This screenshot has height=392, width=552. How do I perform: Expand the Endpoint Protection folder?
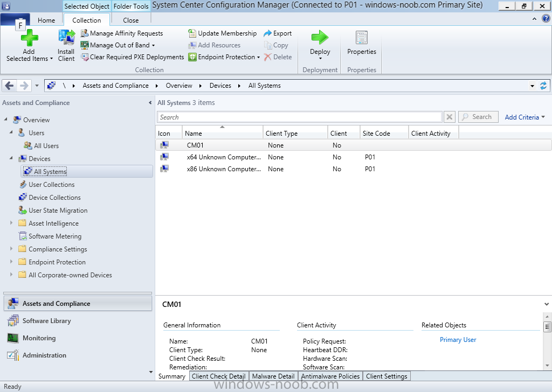pyautogui.click(x=11, y=262)
